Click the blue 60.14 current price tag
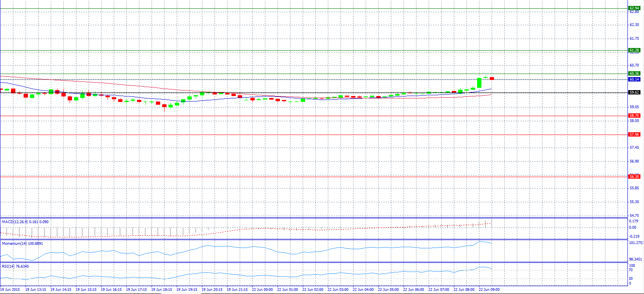644x294 pixels. [x=634, y=80]
